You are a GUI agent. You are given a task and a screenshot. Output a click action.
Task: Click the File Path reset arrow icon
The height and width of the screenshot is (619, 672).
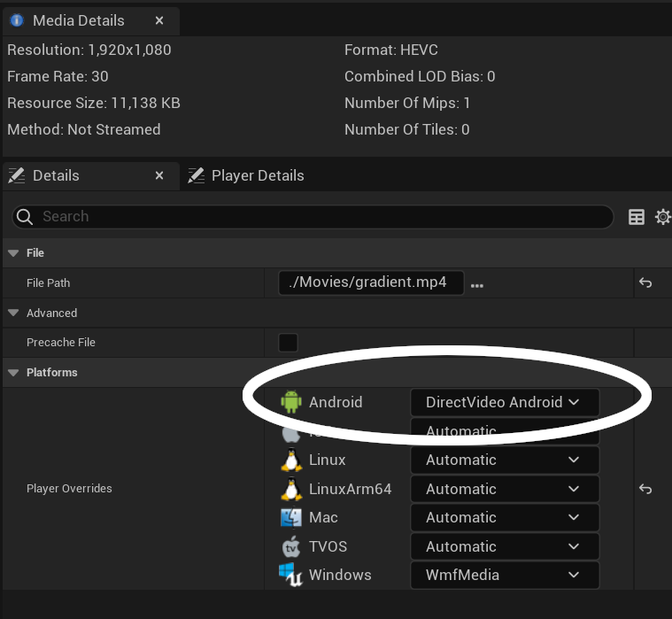(x=645, y=283)
